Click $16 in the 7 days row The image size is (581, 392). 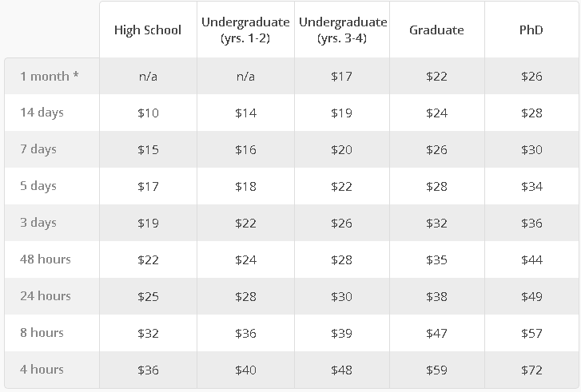coord(245,149)
